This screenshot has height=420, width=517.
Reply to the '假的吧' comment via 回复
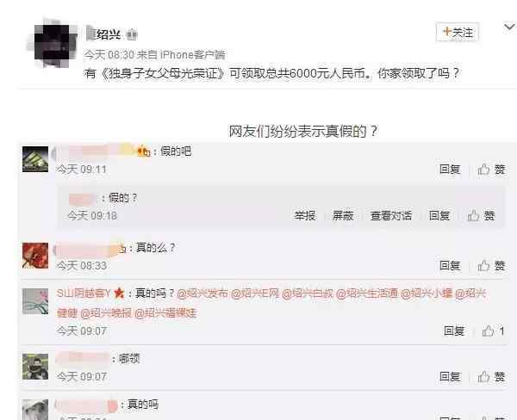pos(450,170)
